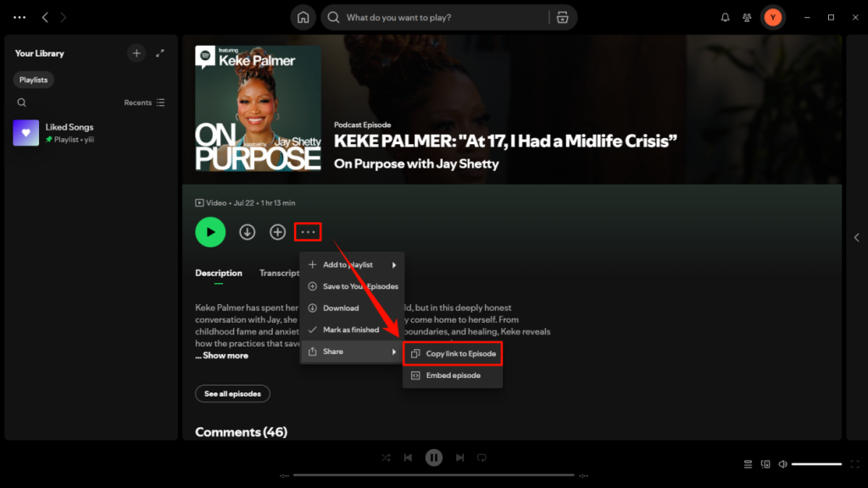
Task: Open the Liked Songs playlist
Action: 91,133
